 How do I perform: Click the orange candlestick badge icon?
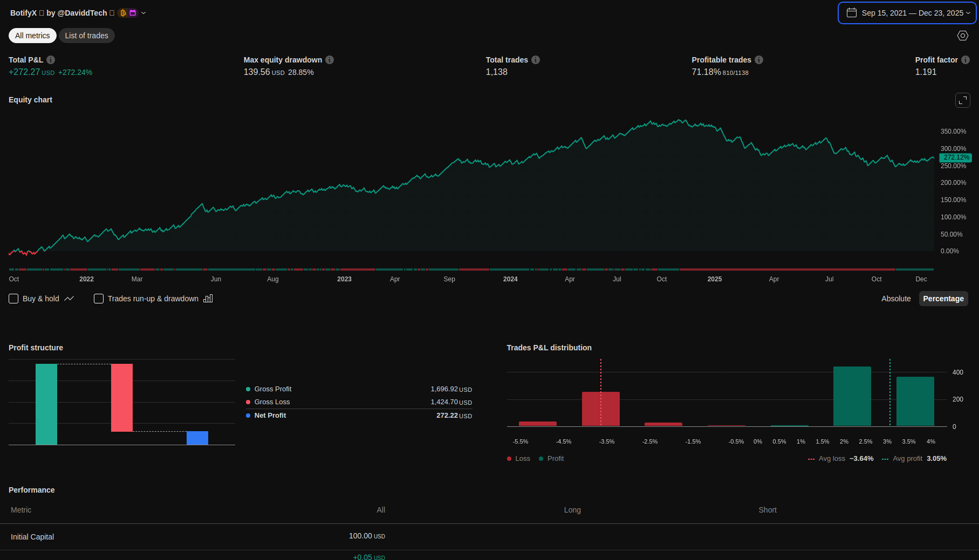pyautogui.click(x=123, y=13)
